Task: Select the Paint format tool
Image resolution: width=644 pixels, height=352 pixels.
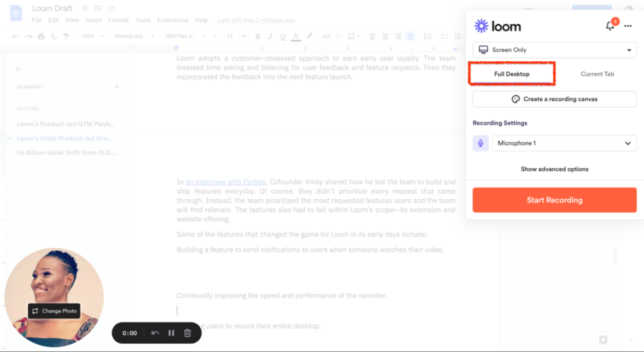Action: tap(66, 36)
